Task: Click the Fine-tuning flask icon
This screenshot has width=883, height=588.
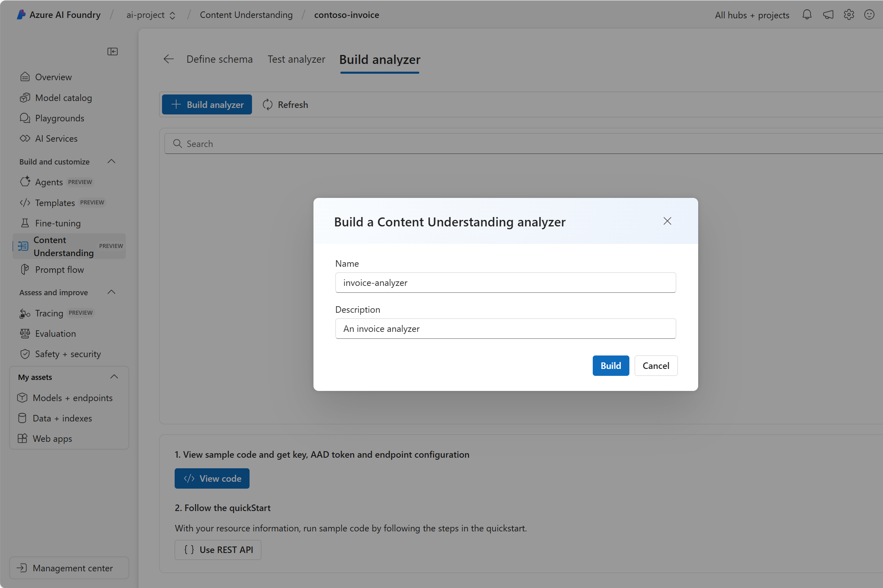Action: (25, 223)
